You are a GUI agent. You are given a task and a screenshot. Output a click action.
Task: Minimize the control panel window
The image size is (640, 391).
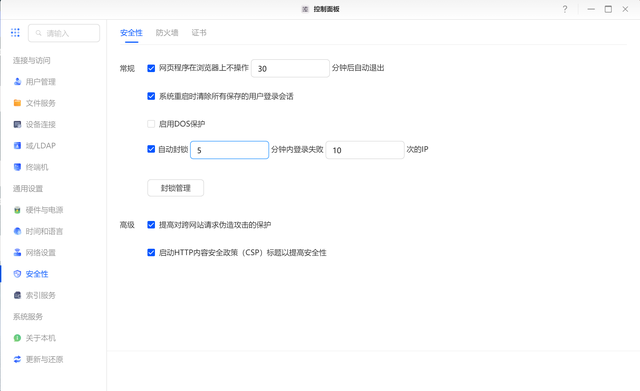pyautogui.click(x=591, y=9)
